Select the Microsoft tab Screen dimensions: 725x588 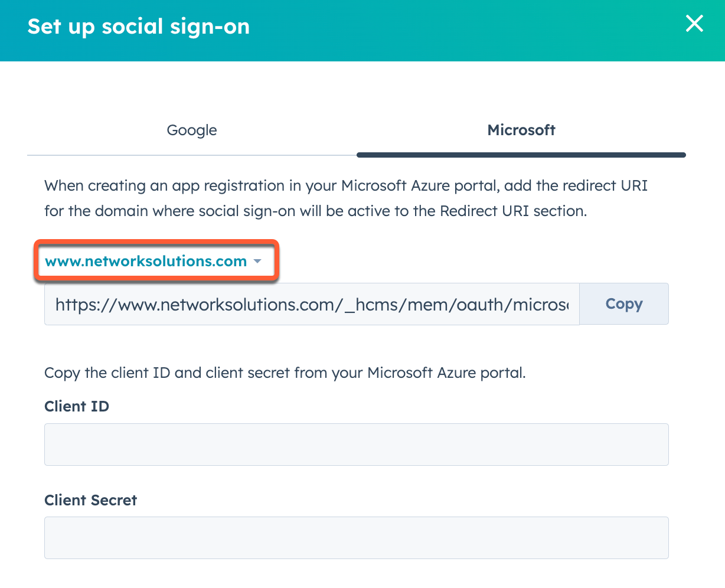(x=521, y=130)
